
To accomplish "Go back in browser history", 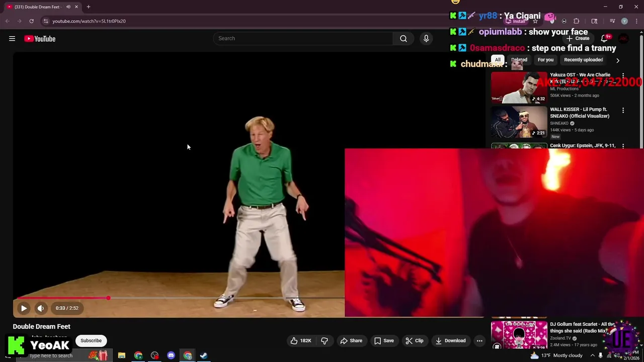I will (8, 21).
